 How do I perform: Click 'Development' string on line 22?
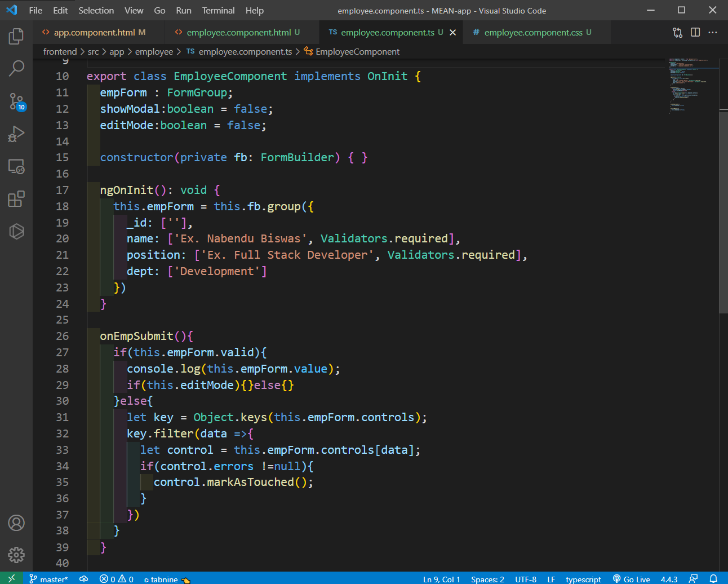[x=217, y=271]
